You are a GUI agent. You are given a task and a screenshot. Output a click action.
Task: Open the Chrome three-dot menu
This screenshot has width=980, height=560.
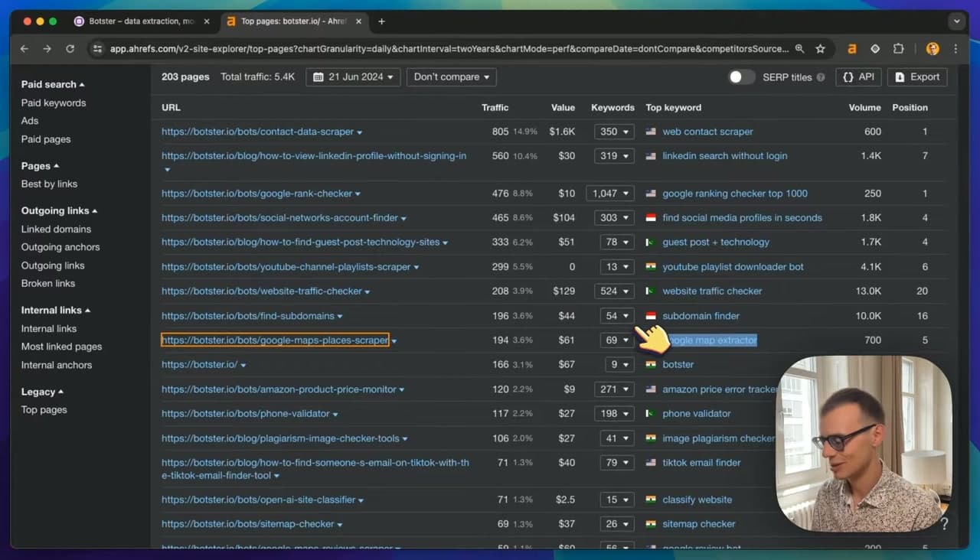955,48
